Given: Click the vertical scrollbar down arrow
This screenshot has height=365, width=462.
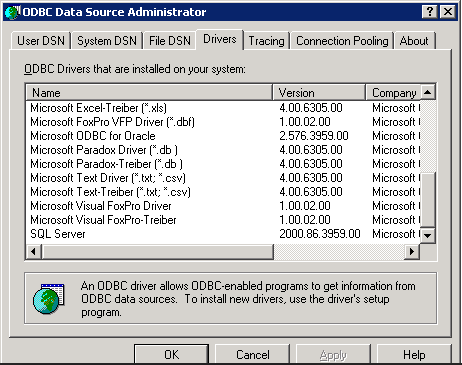Looking at the screenshot, I should coord(428,235).
